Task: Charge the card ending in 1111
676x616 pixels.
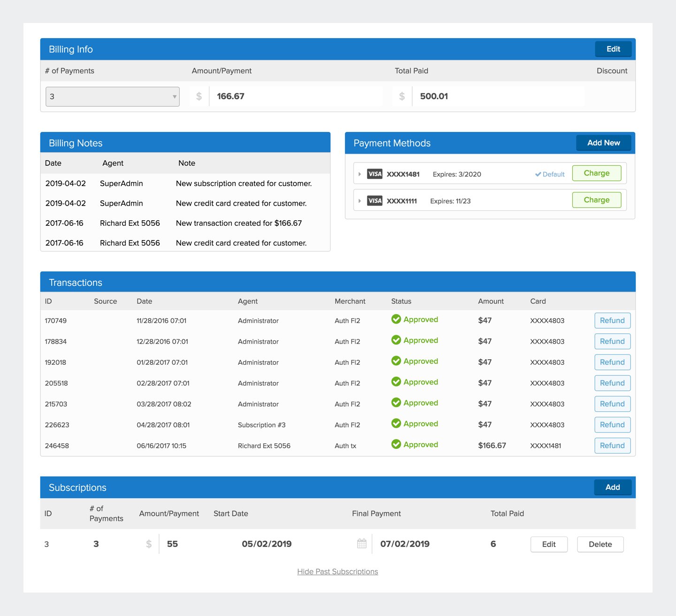Action: pos(596,200)
